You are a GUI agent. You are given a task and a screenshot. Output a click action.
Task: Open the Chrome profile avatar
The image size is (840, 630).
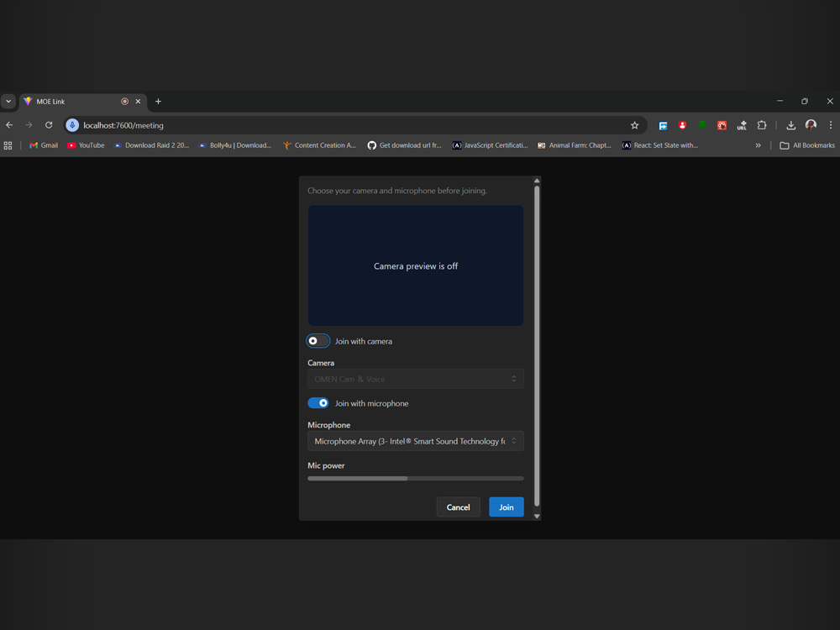point(811,125)
